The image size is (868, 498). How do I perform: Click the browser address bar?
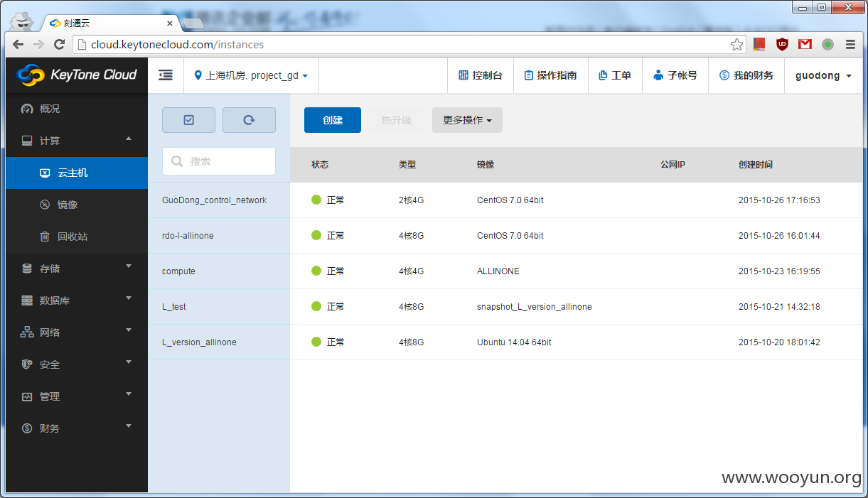409,44
